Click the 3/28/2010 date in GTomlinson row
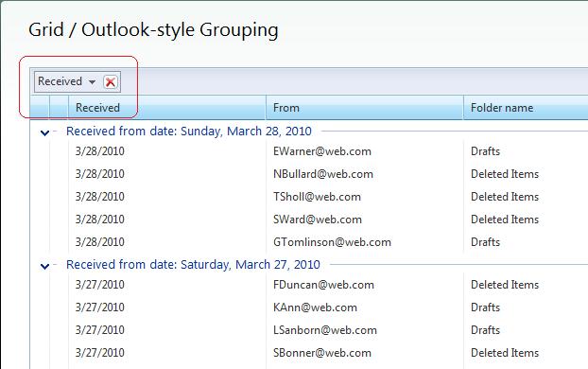This screenshot has width=588, height=369. tap(100, 242)
